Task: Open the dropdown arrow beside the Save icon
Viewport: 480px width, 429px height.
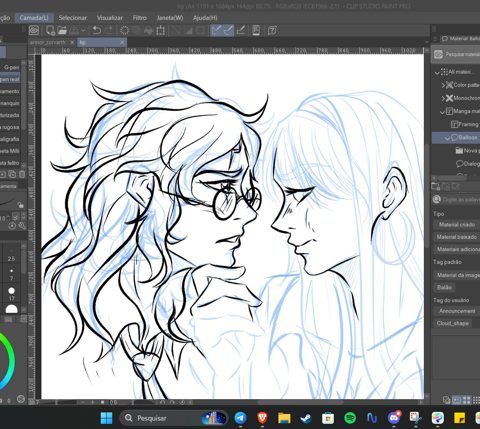Action: 83,31
